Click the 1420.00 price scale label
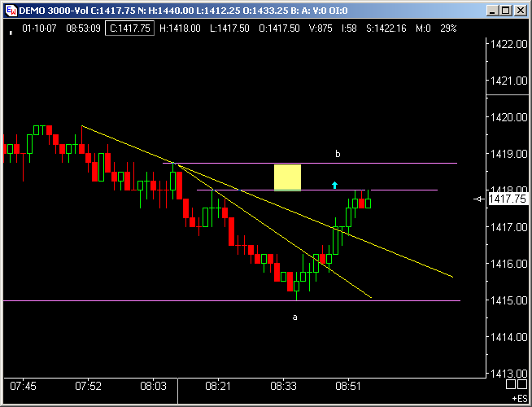Image resolution: width=532 pixels, height=407 pixels. pos(509,117)
